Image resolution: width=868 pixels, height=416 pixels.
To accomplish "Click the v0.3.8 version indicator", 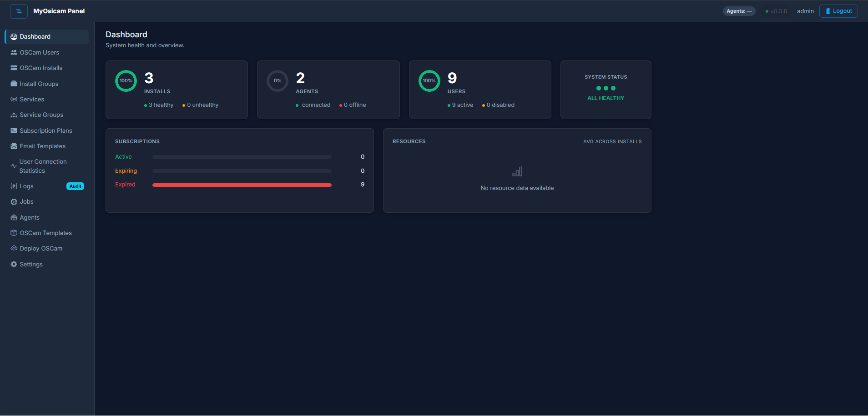I will click(x=776, y=11).
